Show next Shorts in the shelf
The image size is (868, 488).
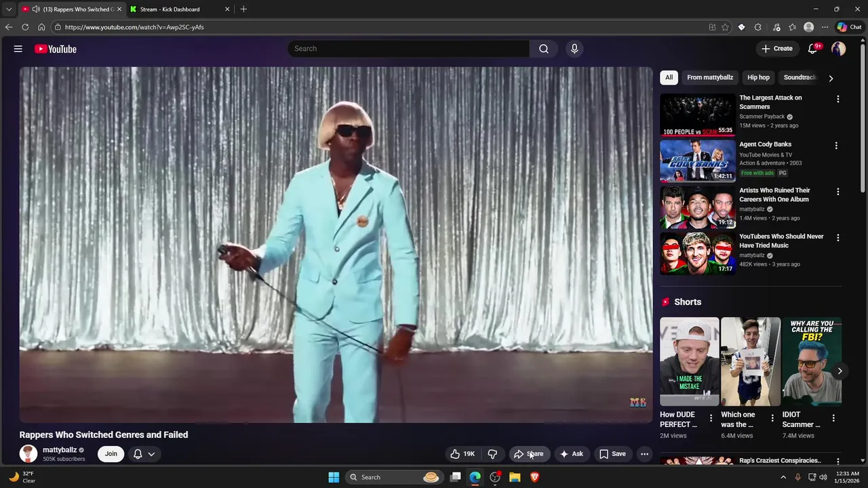tap(840, 371)
